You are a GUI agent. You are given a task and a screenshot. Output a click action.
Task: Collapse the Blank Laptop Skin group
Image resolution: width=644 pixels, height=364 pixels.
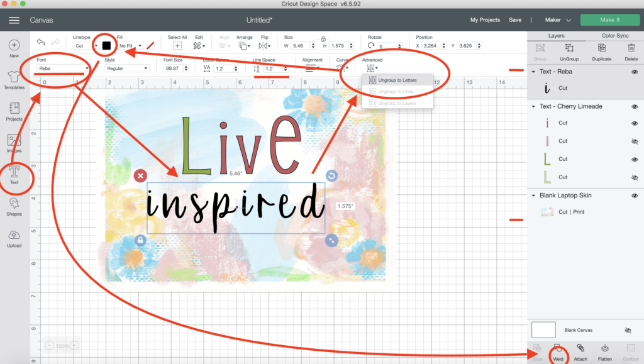coord(533,196)
